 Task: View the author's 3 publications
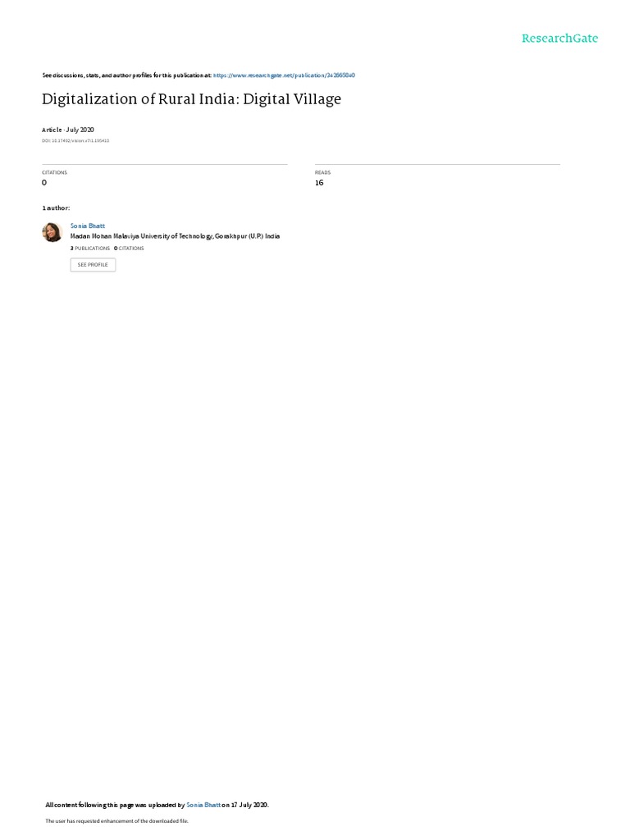pos(90,249)
